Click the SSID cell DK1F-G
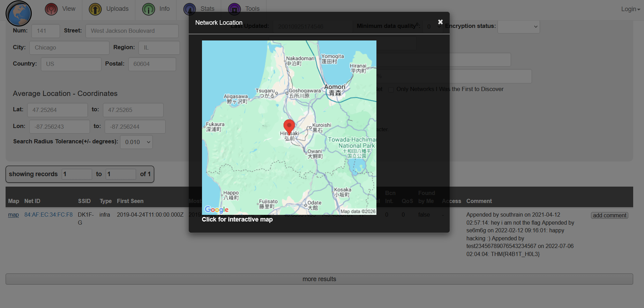Image resolution: width=644 pixels, height=308 pixels. (x=86, y=219)
